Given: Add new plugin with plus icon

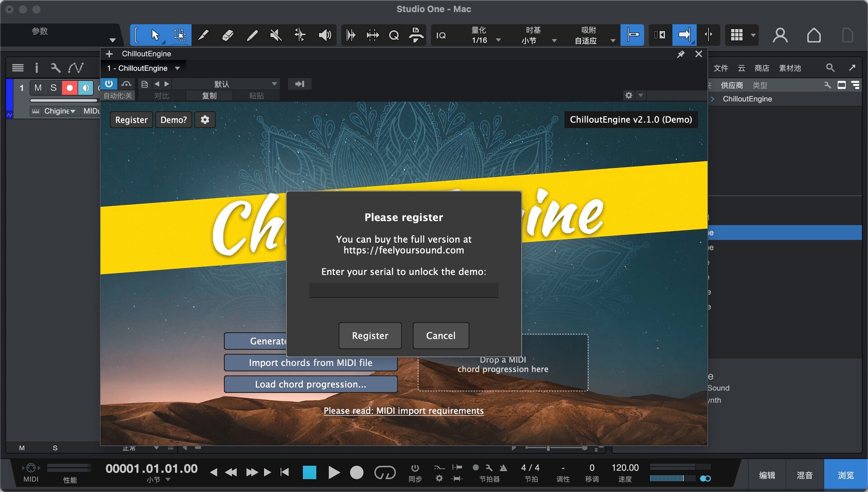Looking at the screenshot, I should (109, 54).
